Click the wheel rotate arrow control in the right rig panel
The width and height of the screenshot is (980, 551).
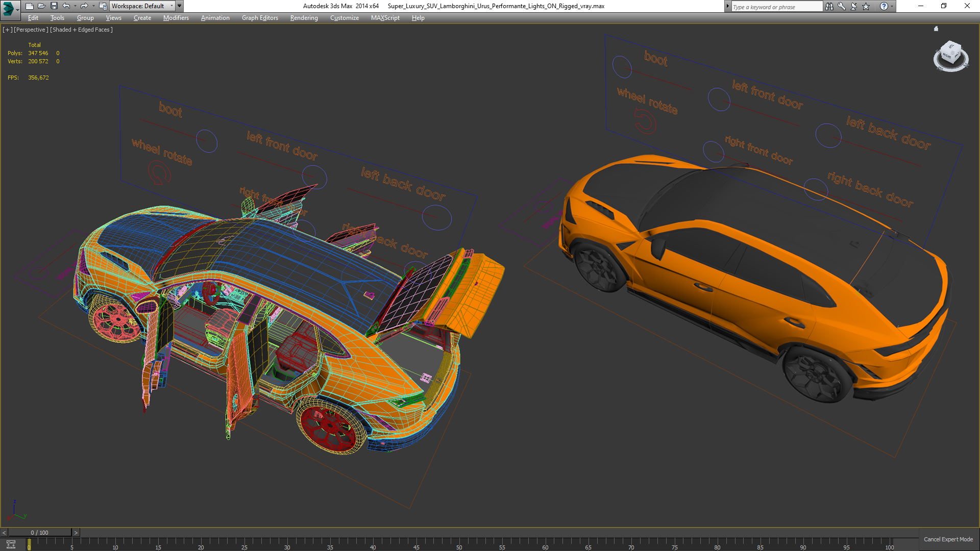pos(645,122)
